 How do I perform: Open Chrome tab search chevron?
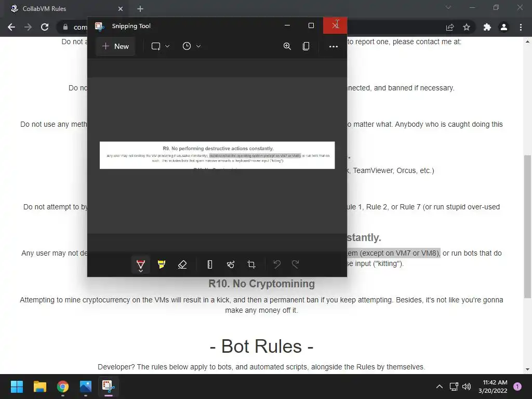[448, 7]
